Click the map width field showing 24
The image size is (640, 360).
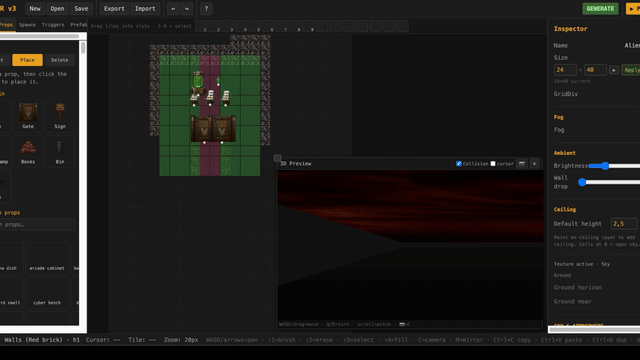coord(565,70)
